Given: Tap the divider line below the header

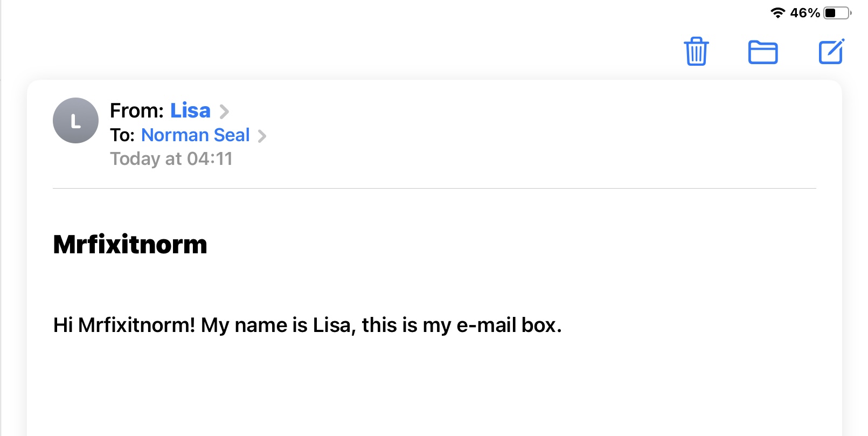Looking at the screenshot, I should pos(434,188).
